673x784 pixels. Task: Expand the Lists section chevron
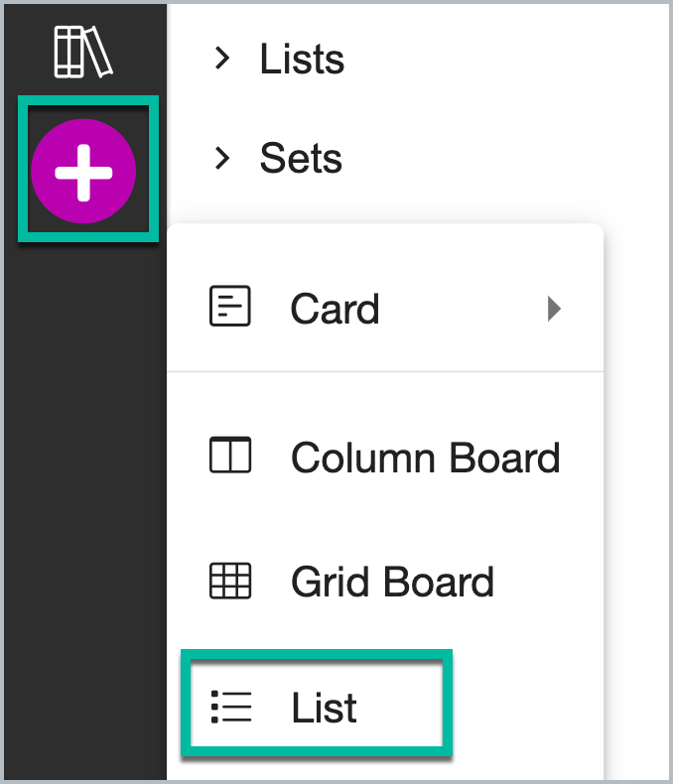(222, 58)
